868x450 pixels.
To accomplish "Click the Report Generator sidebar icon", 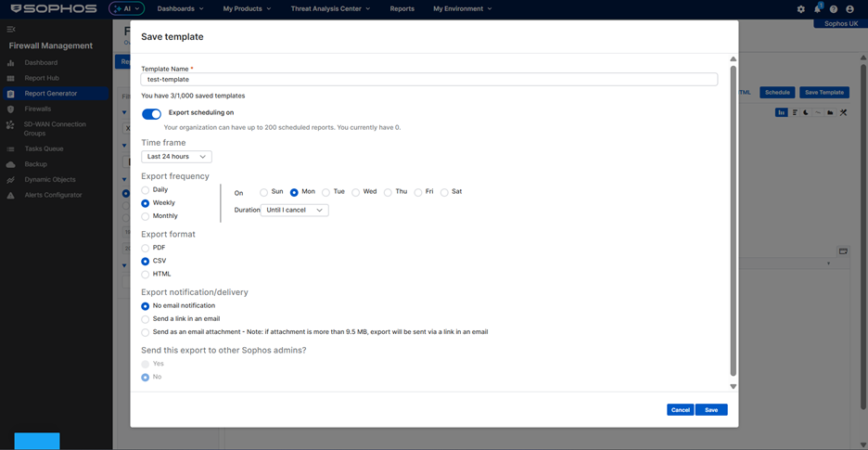I will click(x=11, y=94).
